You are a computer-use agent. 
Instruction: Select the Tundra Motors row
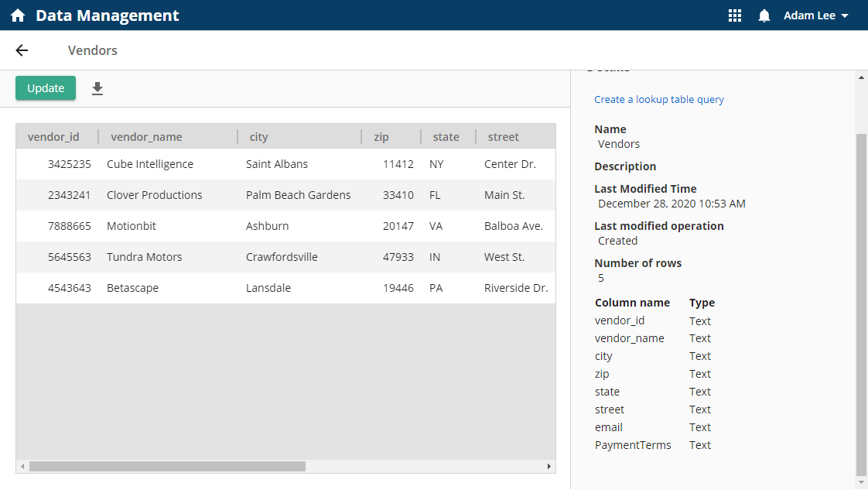pos(232,256)
